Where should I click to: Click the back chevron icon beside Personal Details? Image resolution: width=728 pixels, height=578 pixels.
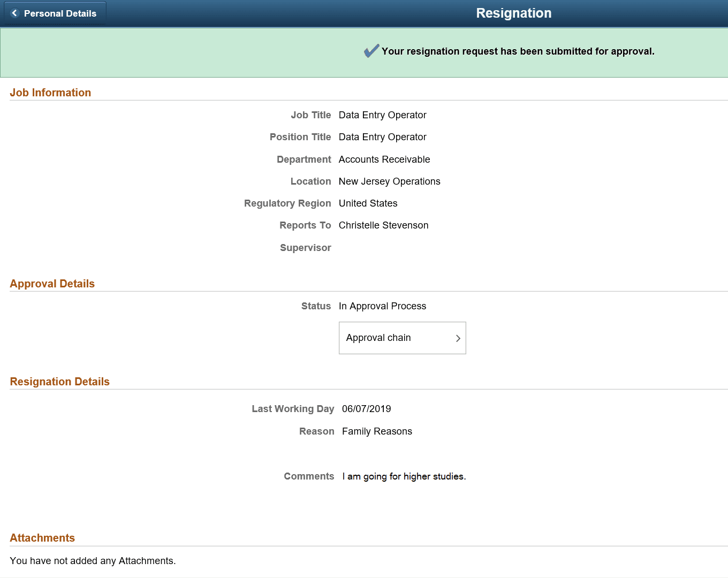point(14,13)
